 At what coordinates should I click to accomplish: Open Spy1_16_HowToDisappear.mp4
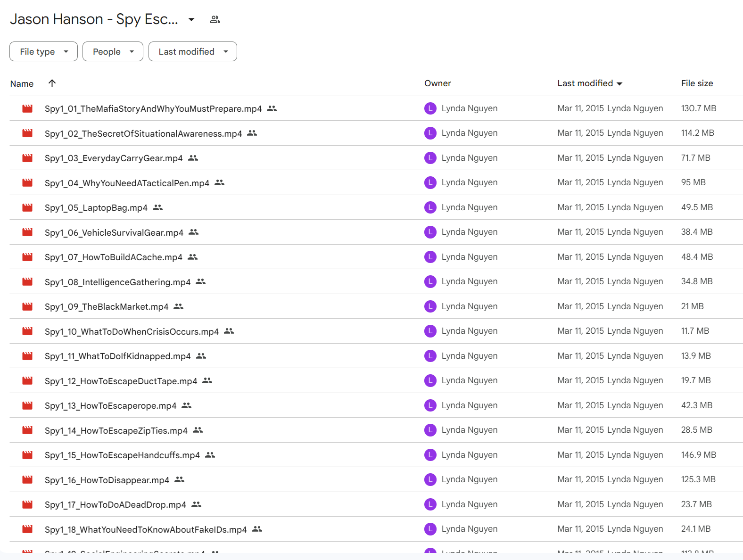point(107,480)
